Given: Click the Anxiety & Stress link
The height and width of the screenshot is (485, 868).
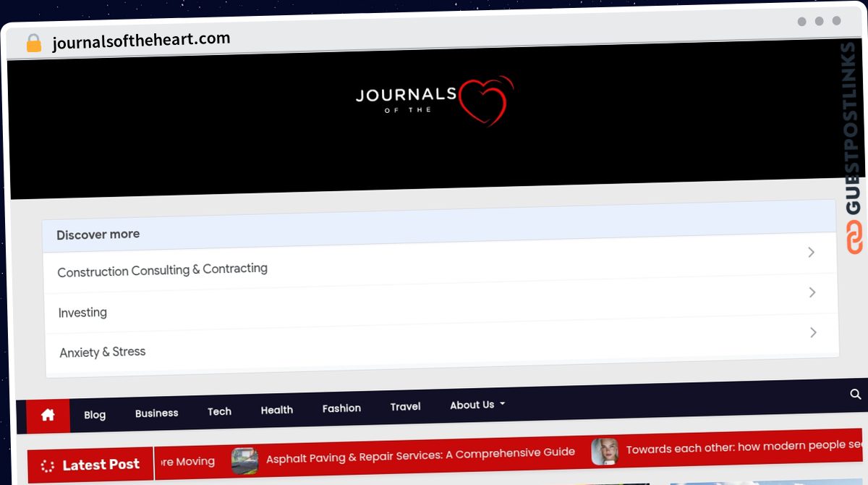Looking at the screenshot, I should pos(103,352).
